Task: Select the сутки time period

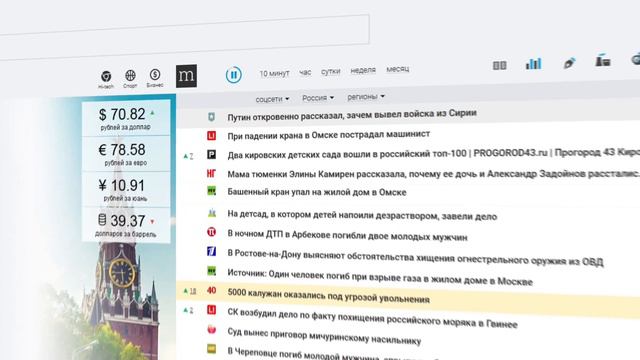Action: pyautogui.click(x=331, y=71)
